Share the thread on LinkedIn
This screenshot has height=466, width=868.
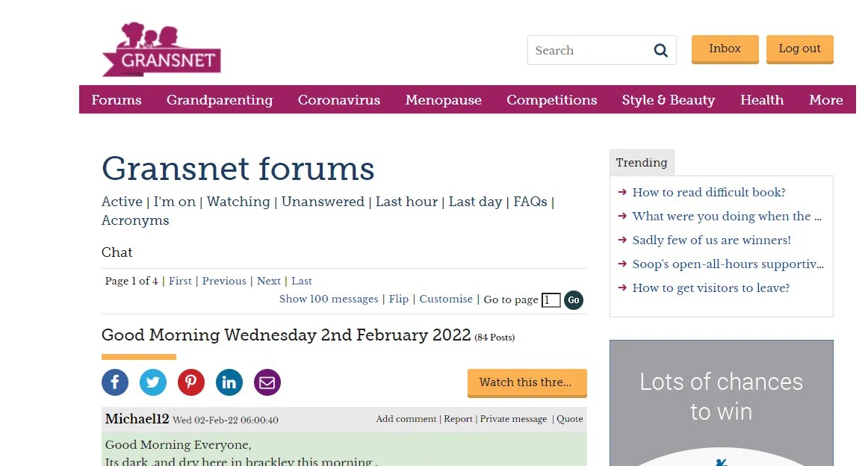pos(229,382)
